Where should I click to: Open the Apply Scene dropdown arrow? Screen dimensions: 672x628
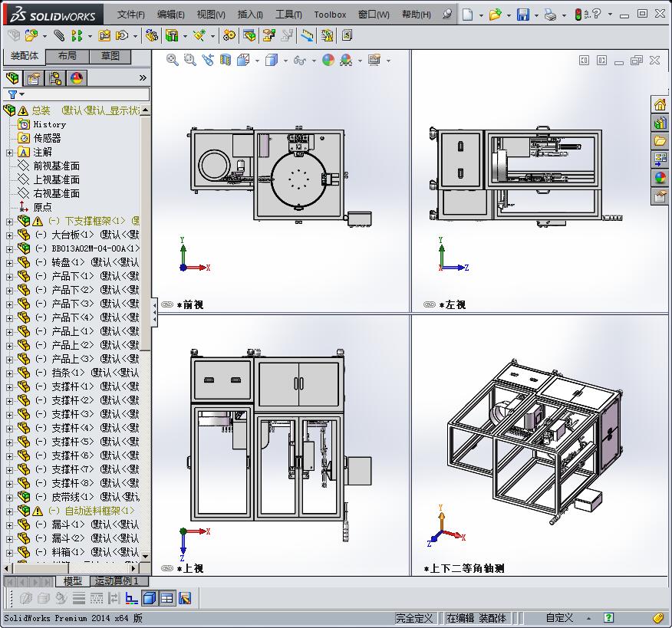tap(360, 61)
